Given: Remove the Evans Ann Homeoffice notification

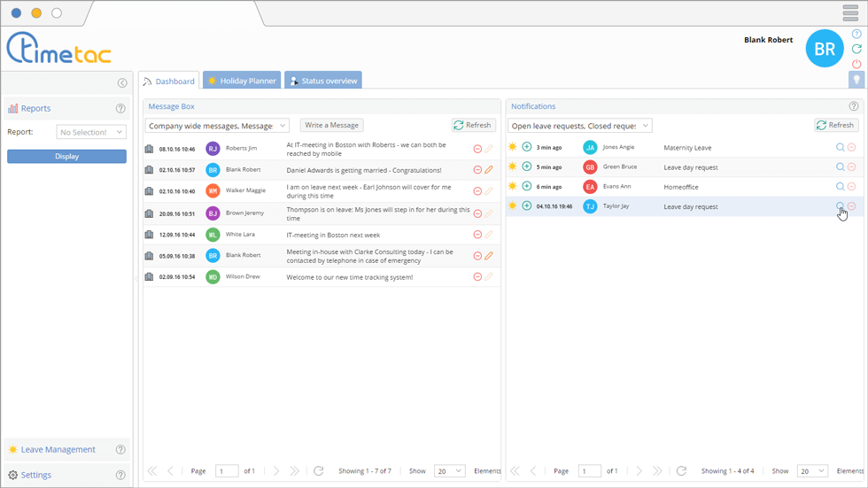Looking at the screenshot, I should point(851,187).
